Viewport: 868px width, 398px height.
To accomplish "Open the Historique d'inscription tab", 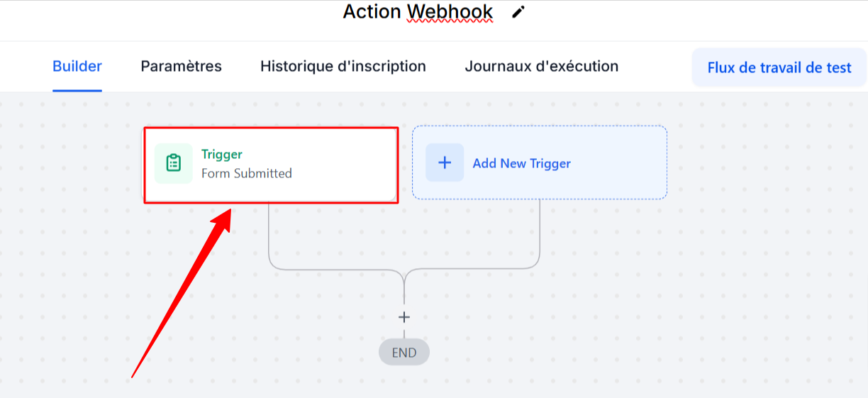I will point(343,67).
